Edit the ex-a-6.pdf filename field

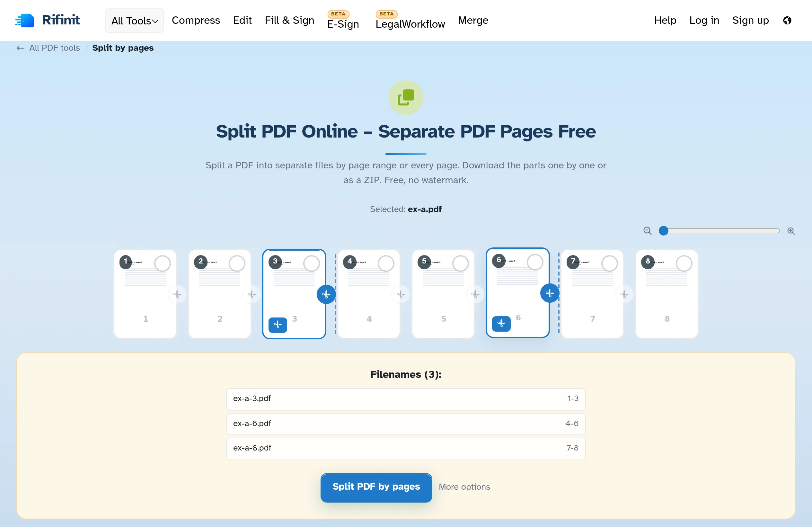[x=406, y=424]
